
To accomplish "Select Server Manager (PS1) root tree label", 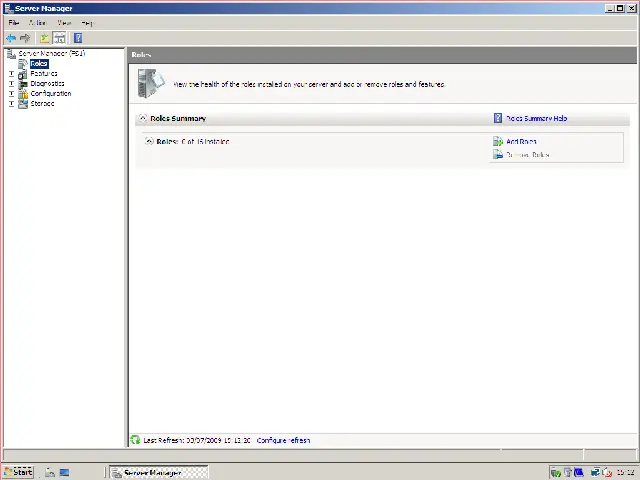I will pyautogui.click(x=52, y=53).
